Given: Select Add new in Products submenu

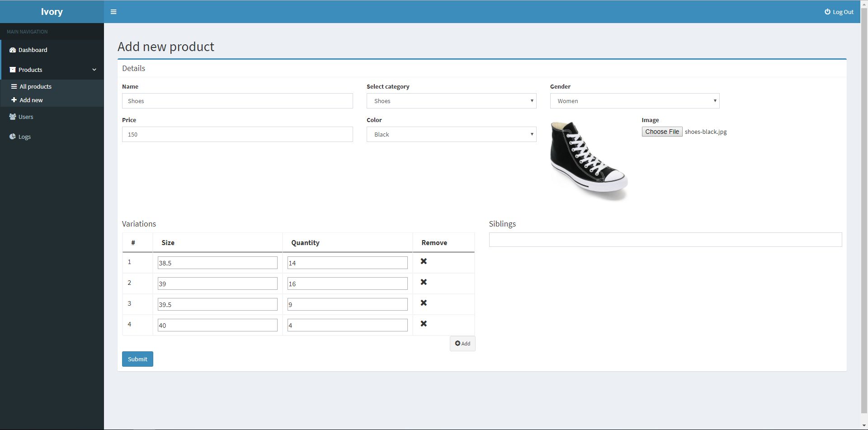Looking at the screenshot, I should (x=31, y=100).
